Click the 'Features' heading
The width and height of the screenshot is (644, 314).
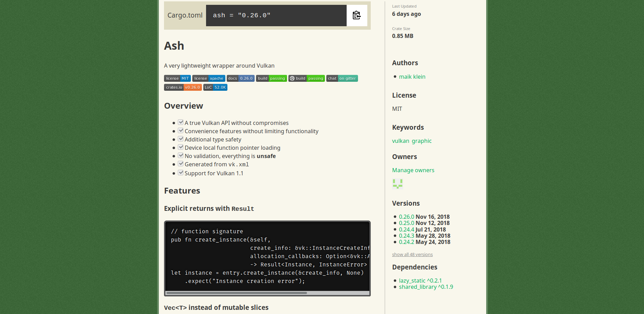coord(182,191)
